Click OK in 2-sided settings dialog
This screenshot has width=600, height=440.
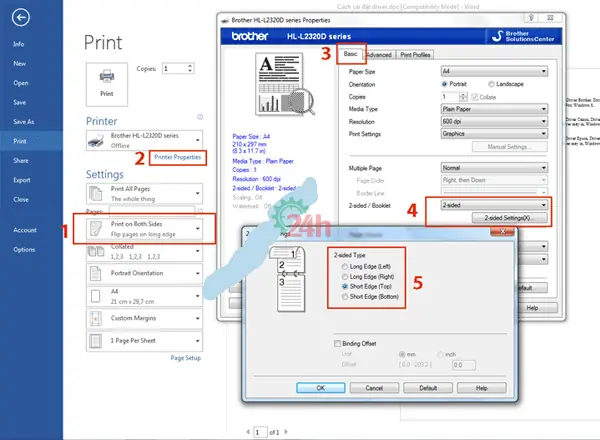[321, 388]
